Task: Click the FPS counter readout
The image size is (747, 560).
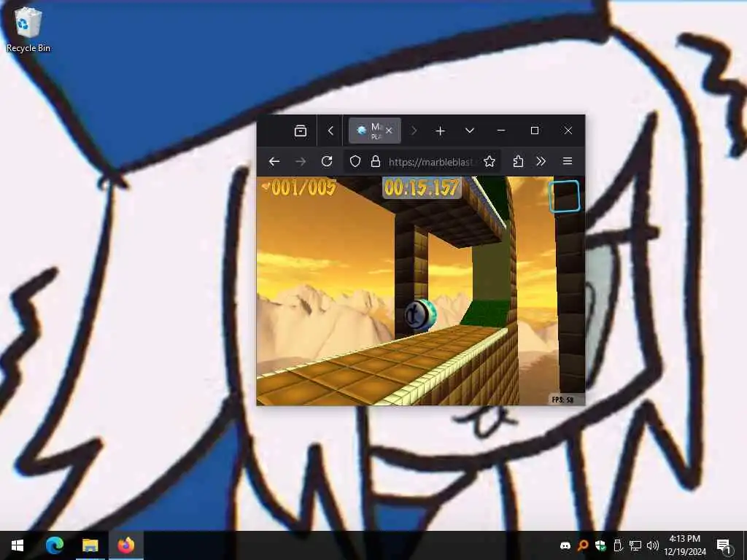Action: tap(562, 400)
